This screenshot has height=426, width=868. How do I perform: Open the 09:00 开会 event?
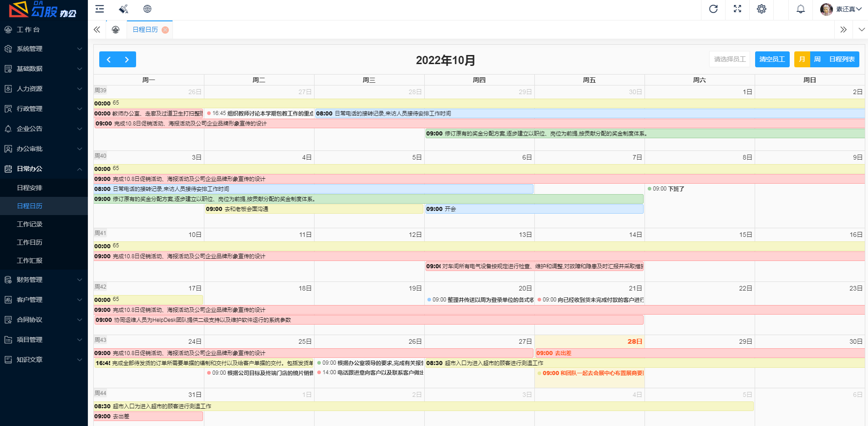click(x=534, y=209)
